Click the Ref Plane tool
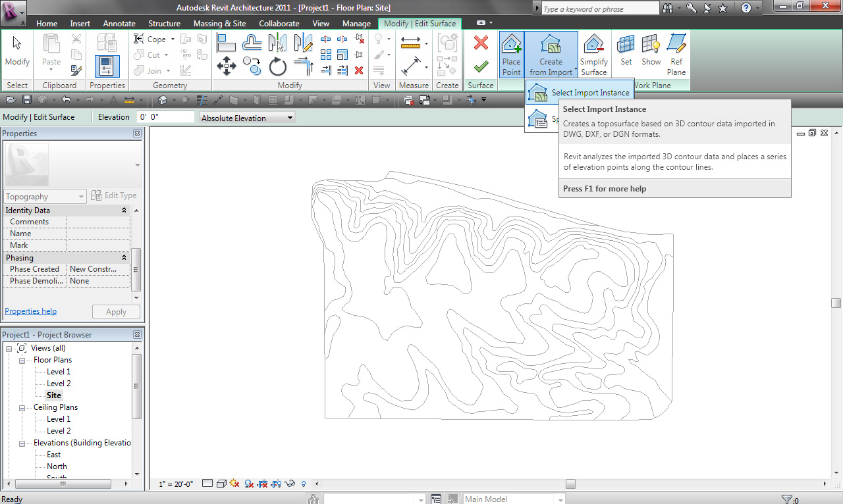This screenshot has height=504, width=843. tap(676, 53)
